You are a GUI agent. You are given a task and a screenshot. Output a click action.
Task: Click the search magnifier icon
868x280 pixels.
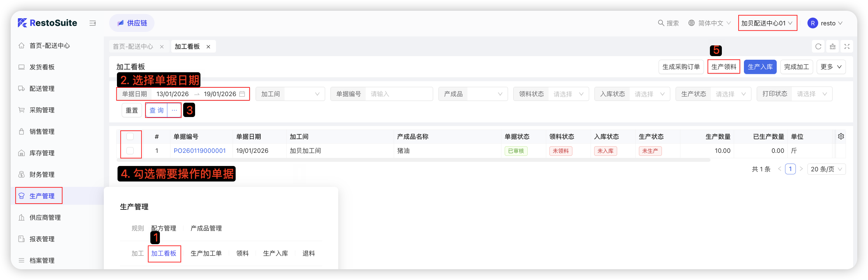click(x=661, y=23)
